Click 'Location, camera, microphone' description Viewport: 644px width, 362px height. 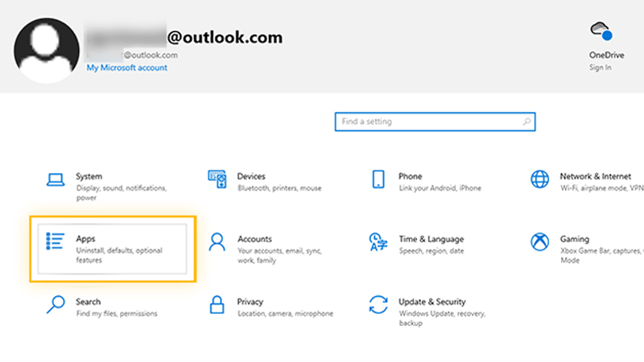[x=285, y=314]
